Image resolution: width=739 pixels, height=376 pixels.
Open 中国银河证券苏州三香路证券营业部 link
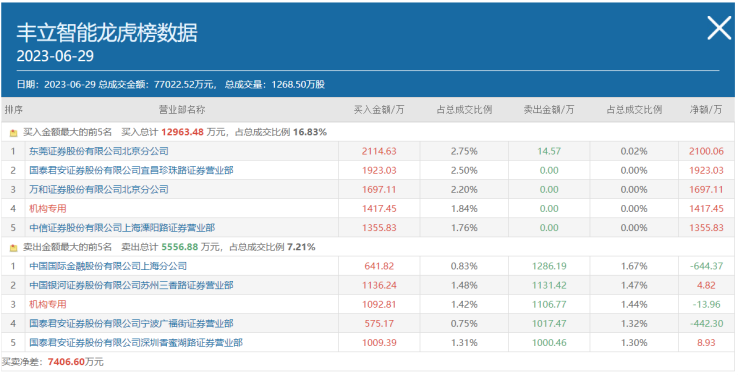[131, 285]
